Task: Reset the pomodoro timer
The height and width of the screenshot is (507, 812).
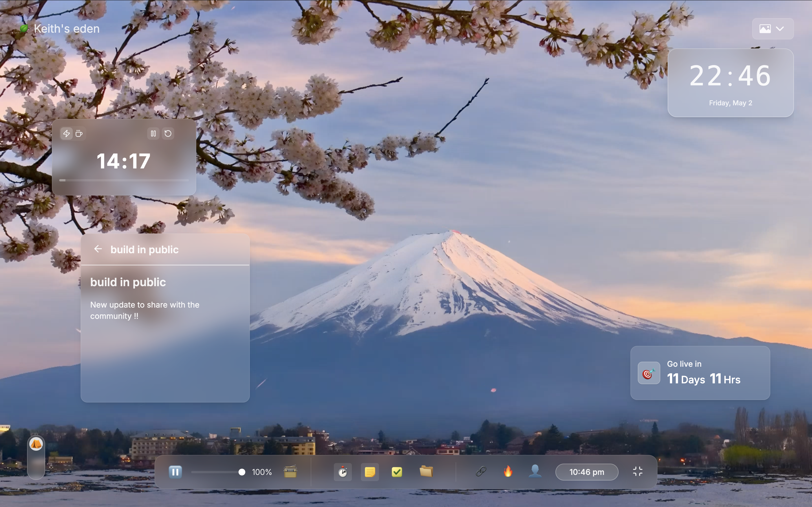Action: pos(168,134)
